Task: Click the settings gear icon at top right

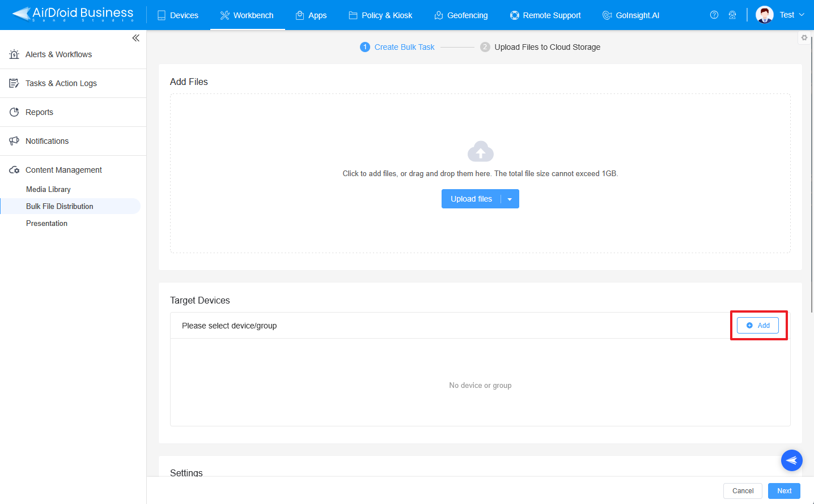Action: (804, 38)
